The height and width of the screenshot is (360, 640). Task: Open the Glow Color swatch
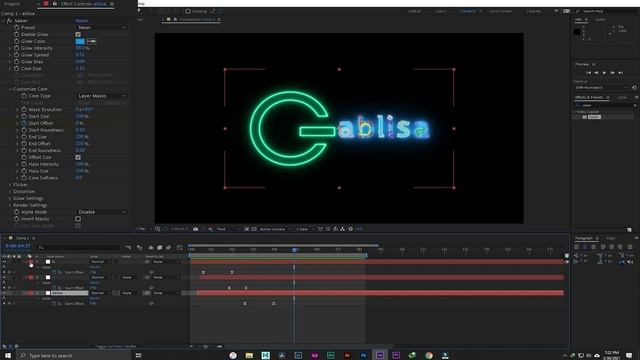(x=80, y=41)
